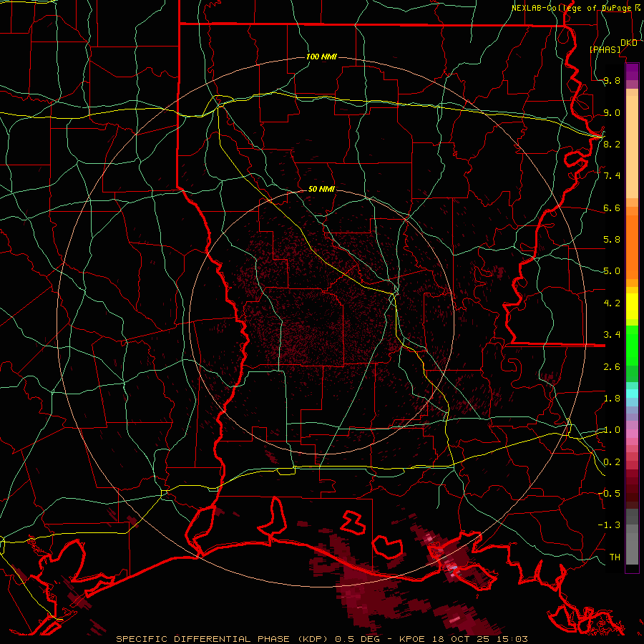Select the 50 NMI range ring label

pyautogui.click(x=321, y=189)
